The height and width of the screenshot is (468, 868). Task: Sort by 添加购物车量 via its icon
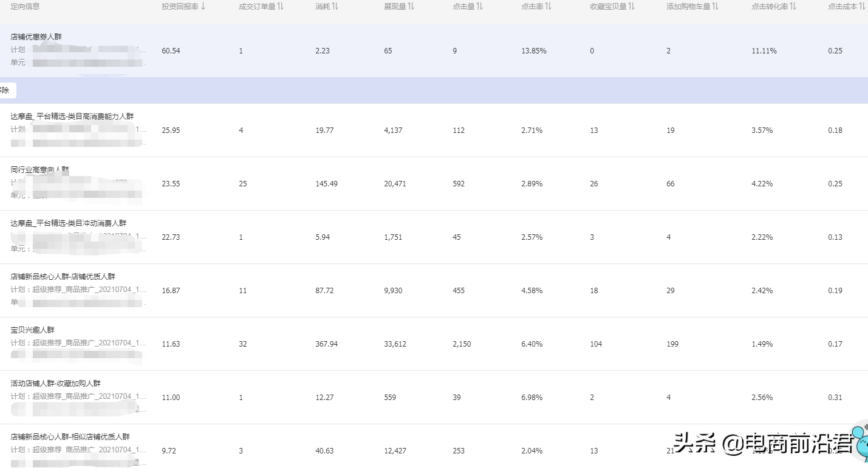pyautogui.click(x=715, y=7)
